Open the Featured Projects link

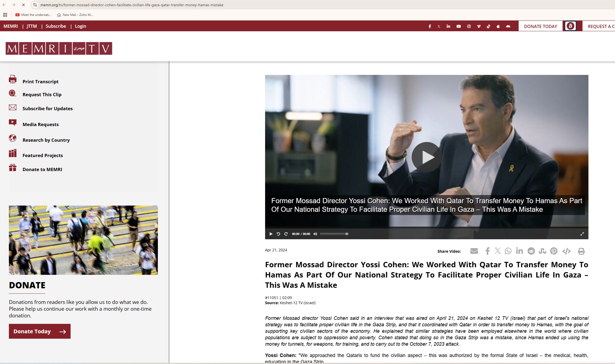(43, 155)
